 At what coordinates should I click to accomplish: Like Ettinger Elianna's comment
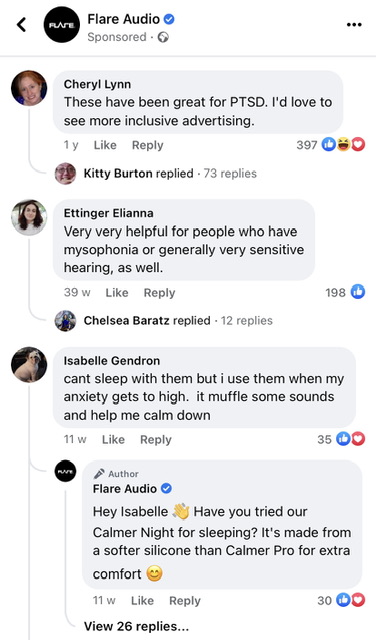pos(117,292)
